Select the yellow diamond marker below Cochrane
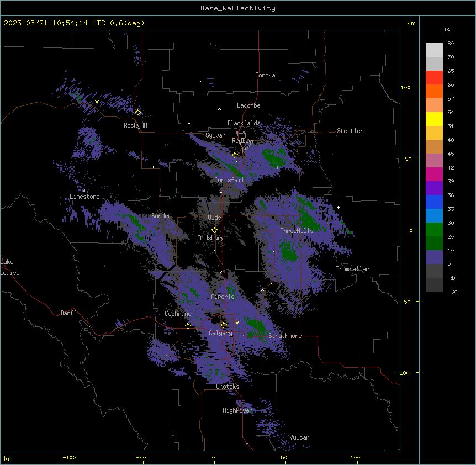 point(188,326)
